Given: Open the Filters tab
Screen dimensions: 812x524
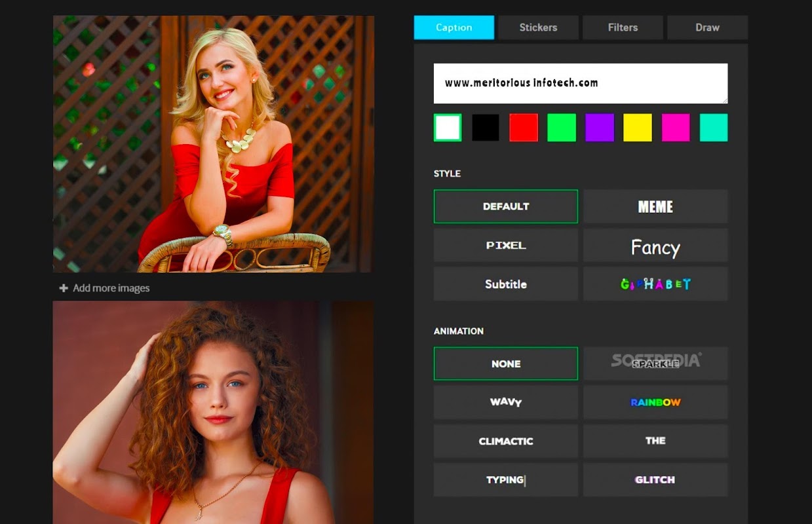Looking at the screenshot, I should point(623,28).
